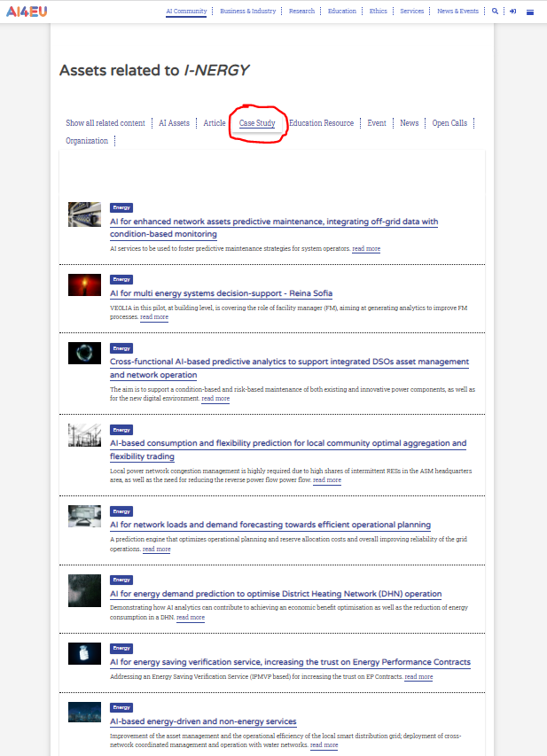Select the AI Assets filter
Screen dimensions: 547x756
click(x=174, y=123)
